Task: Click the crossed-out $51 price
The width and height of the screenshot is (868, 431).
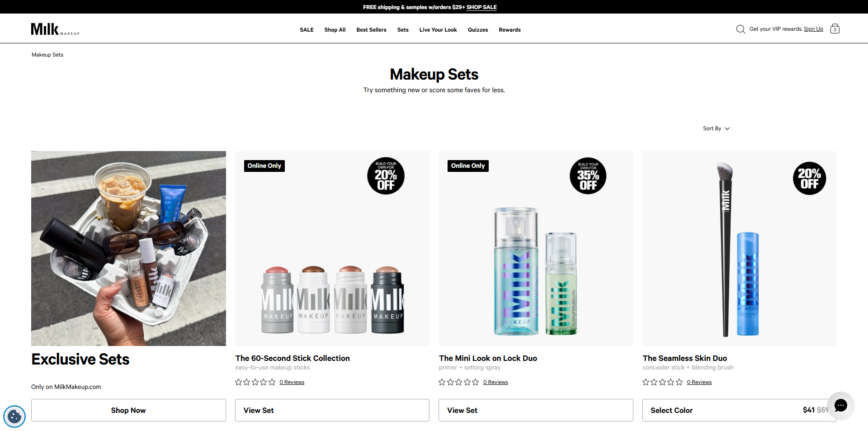Action: 822,410
